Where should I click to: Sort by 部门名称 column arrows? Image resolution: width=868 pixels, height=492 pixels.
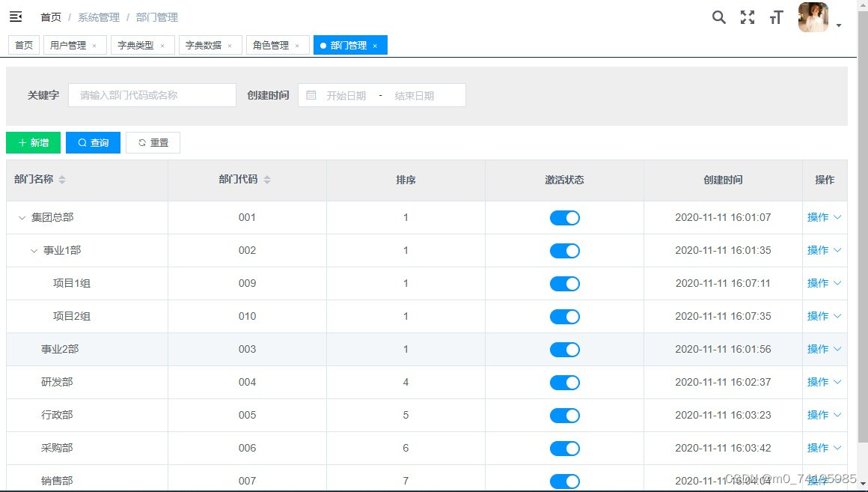(62, 180)
